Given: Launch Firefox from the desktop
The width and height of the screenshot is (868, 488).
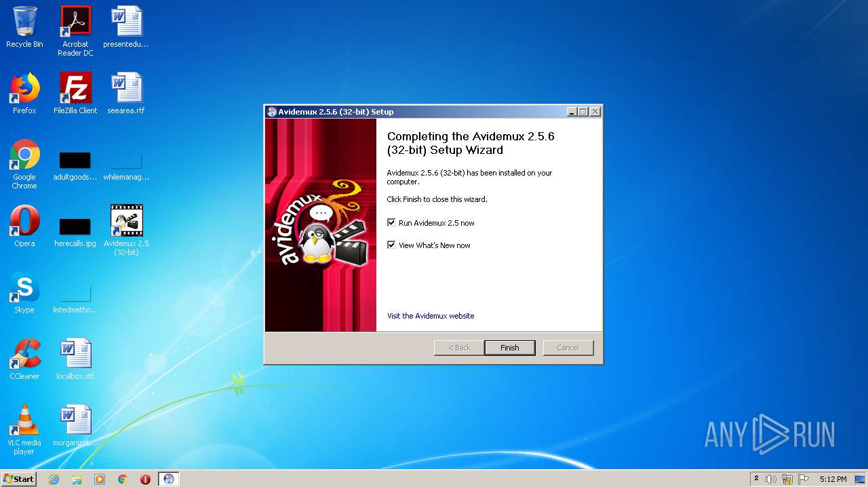Looking at the screenshot, I should pyautogui.click(x=24, y=94).
